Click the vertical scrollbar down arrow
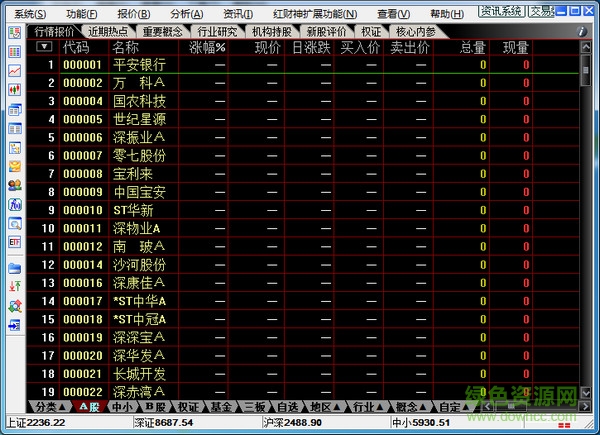600x435 pixels. pyautogui.click(x=585, y=392)
